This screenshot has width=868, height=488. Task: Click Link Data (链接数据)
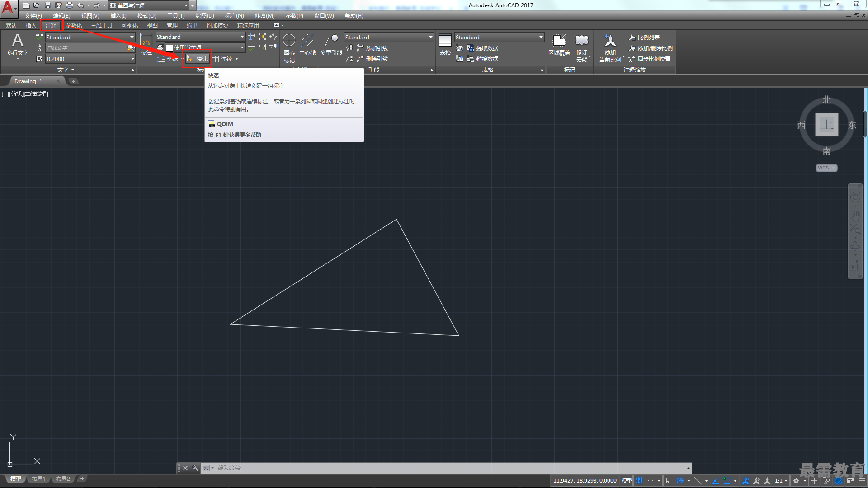point(482,59)
